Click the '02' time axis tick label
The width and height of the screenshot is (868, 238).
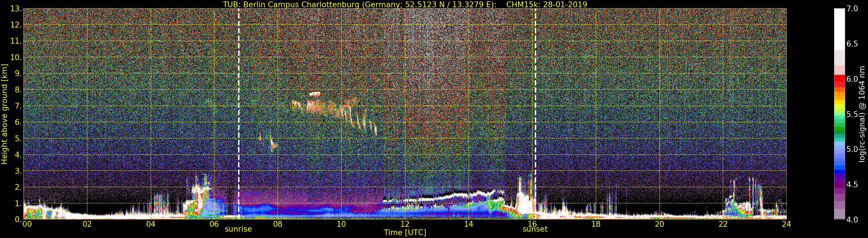coord(87,224)
